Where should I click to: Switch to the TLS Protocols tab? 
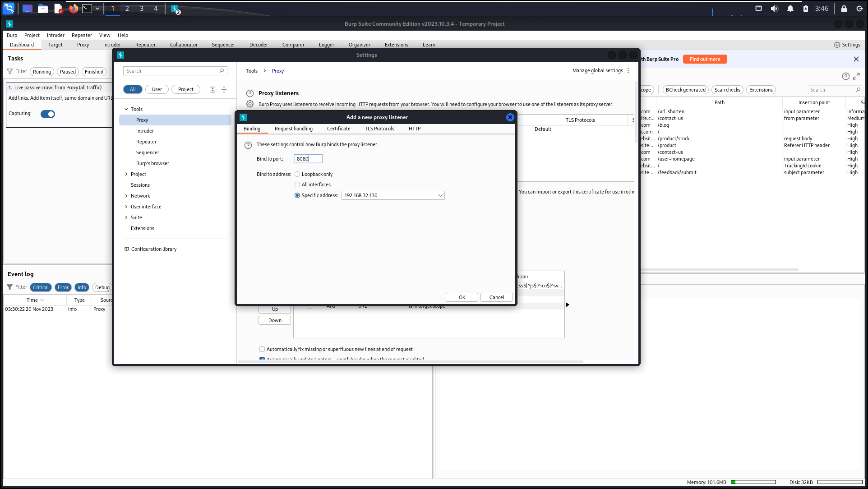(x=379, y=129)
